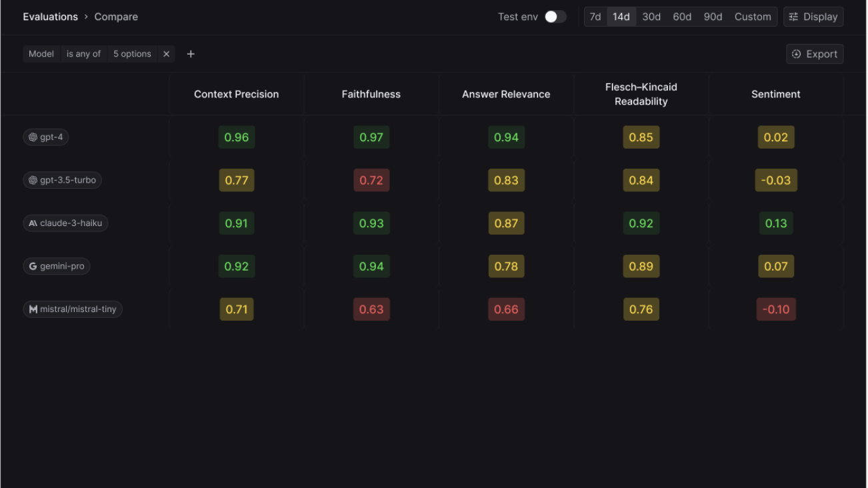Click gpt-4 Faithfulness score 0.97
Screen dimensions: 868x488
[x=371, y=137]
